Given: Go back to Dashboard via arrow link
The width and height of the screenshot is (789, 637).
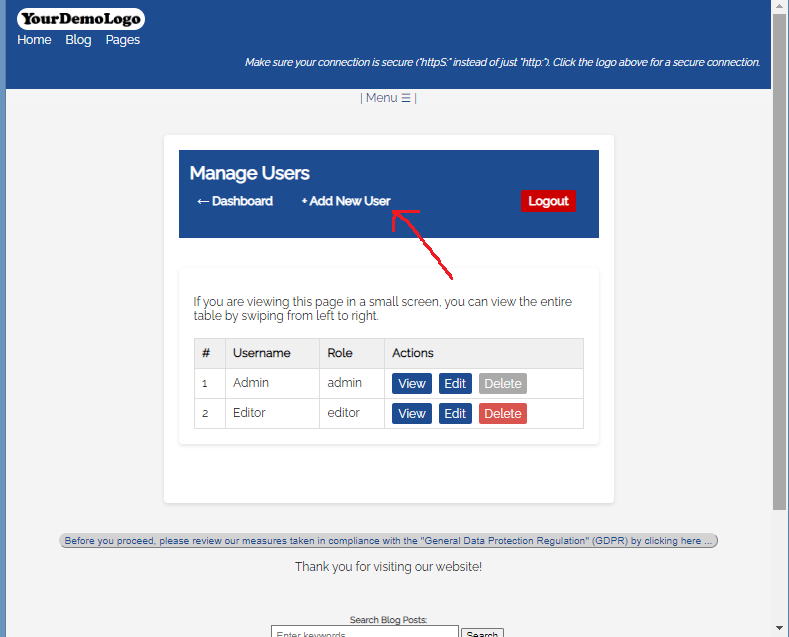Looking at the screenshot, I should 235,201.
